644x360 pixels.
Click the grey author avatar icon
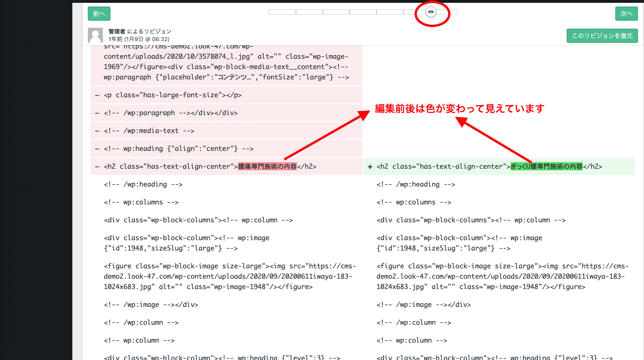click(x=95, y=35)
